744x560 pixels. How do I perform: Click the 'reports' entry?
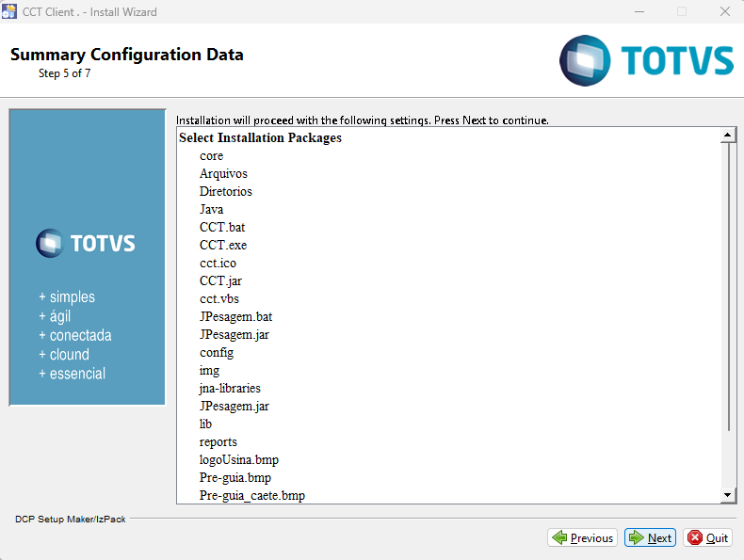pyautogui.click(x=218, y=442)
